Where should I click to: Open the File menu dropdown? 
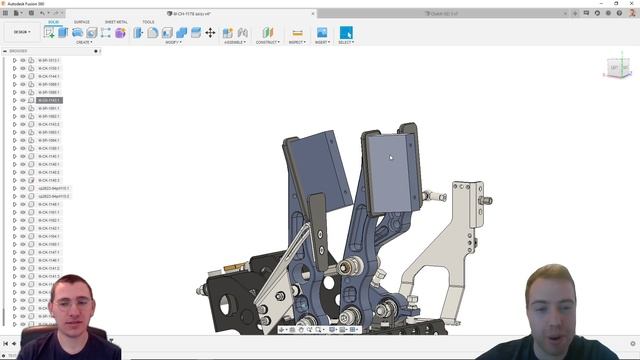tap(18, 13)
